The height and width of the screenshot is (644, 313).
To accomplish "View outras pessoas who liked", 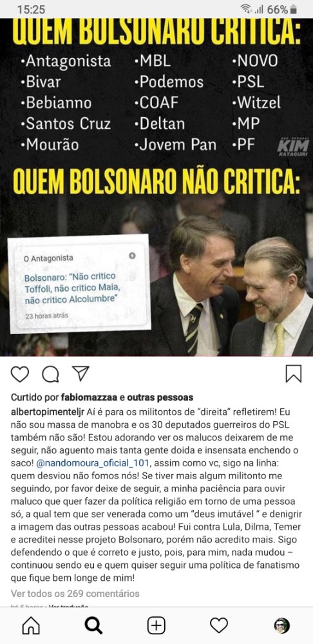I will 160,397.
